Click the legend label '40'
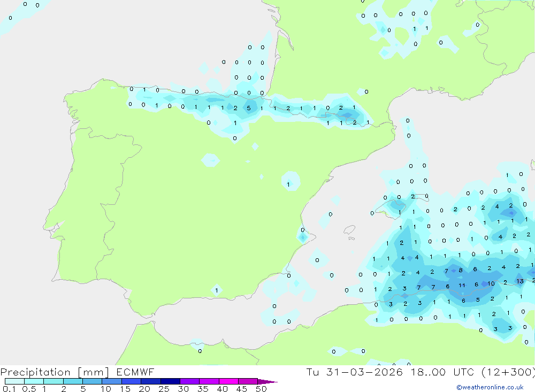 pyautogui.click(x=222, y=389)
